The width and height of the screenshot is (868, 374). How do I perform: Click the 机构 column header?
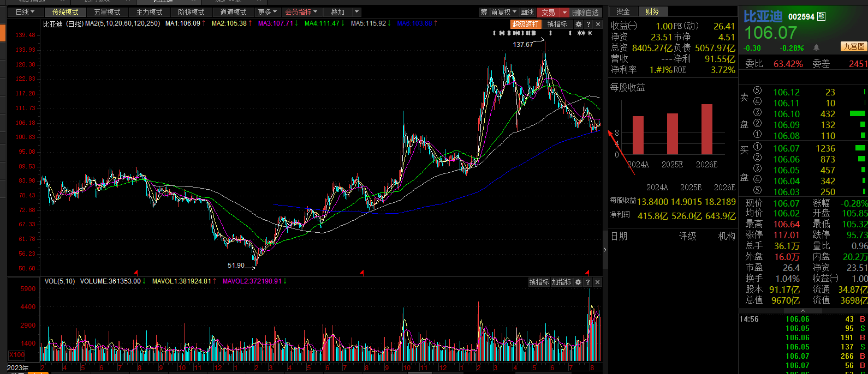coord(727,236)
